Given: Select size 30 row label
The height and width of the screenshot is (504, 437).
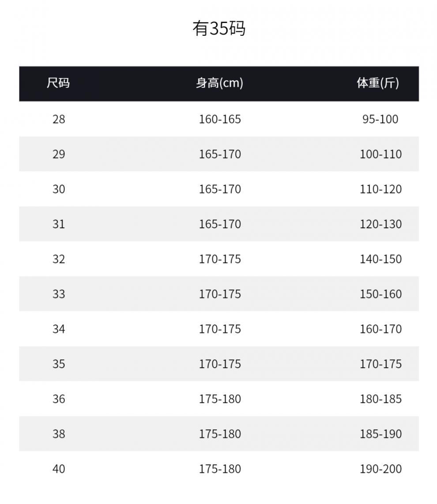Looking at the screenshot, I should click(59, 189).
